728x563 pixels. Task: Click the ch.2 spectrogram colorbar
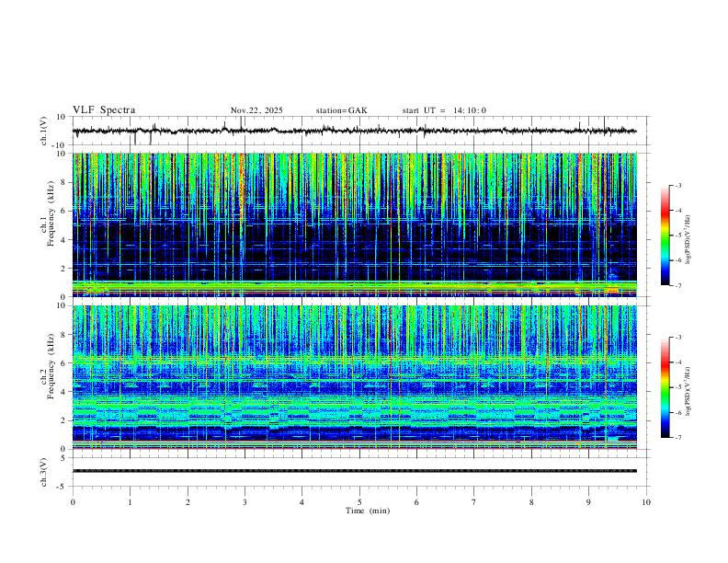pos(665,387)
